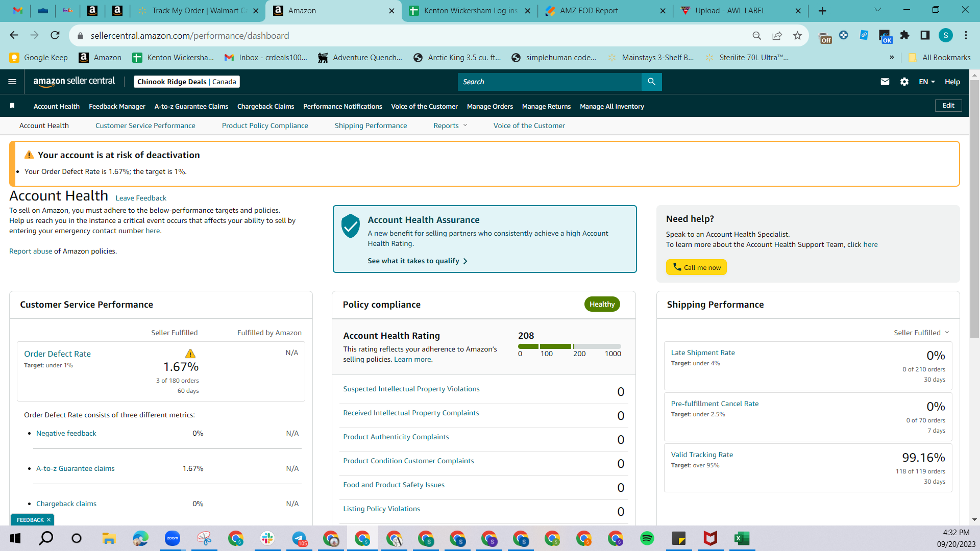The width and height of the screenshot is (980, 551).
Task: Switch to Customer Service Performance tab
Action: (x=145, y=126)
